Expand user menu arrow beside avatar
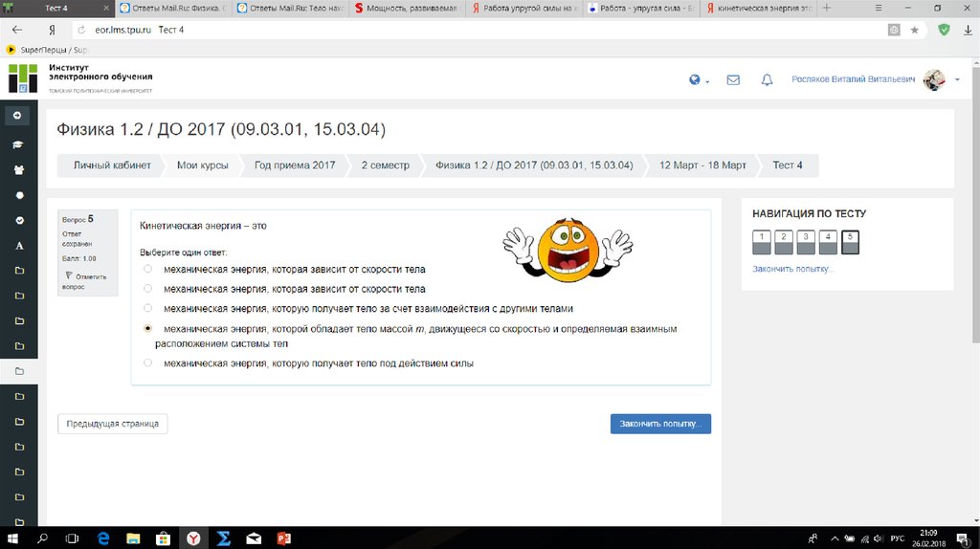This screenshot has width=980, height=549. (x=957, y=80)
